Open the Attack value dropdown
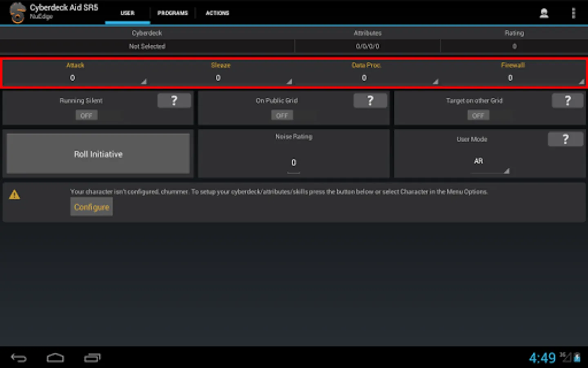Viewport: 588px width, 368px height. tap(75, 78)
